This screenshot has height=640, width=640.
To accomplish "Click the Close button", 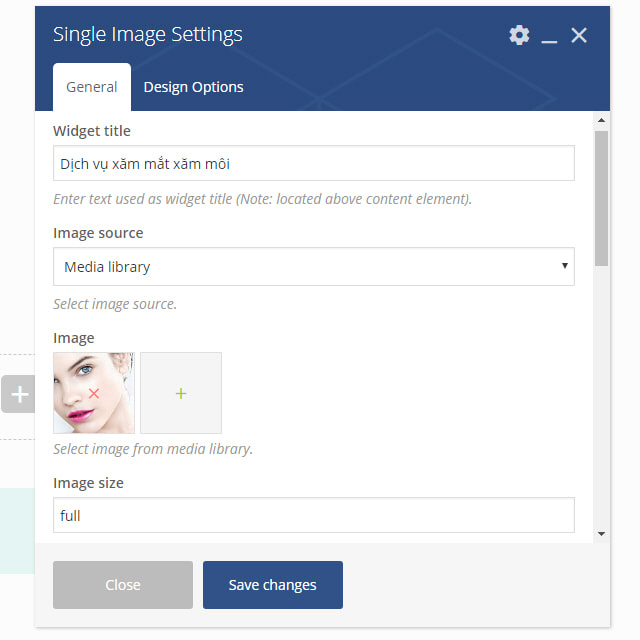I will coord(123,585).
